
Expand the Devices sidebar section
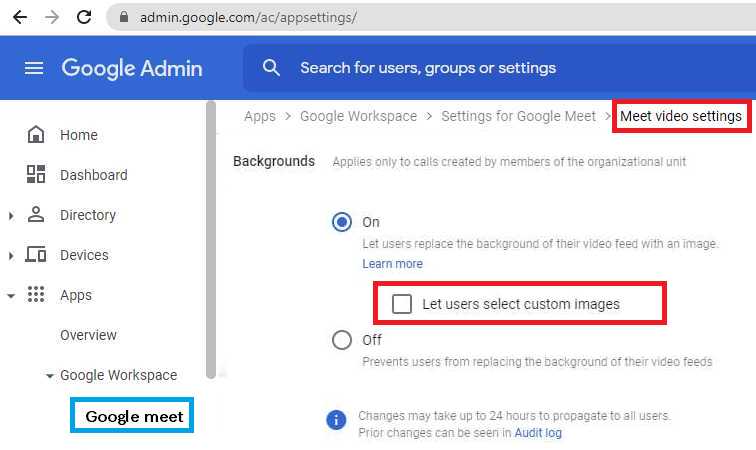[11, 255]
